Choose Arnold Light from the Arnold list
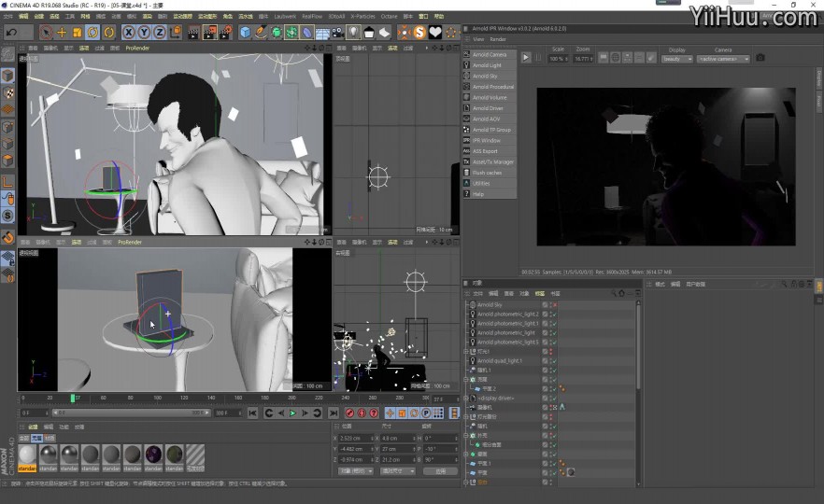Screen dimensions: 824x504 coord(490,65)
